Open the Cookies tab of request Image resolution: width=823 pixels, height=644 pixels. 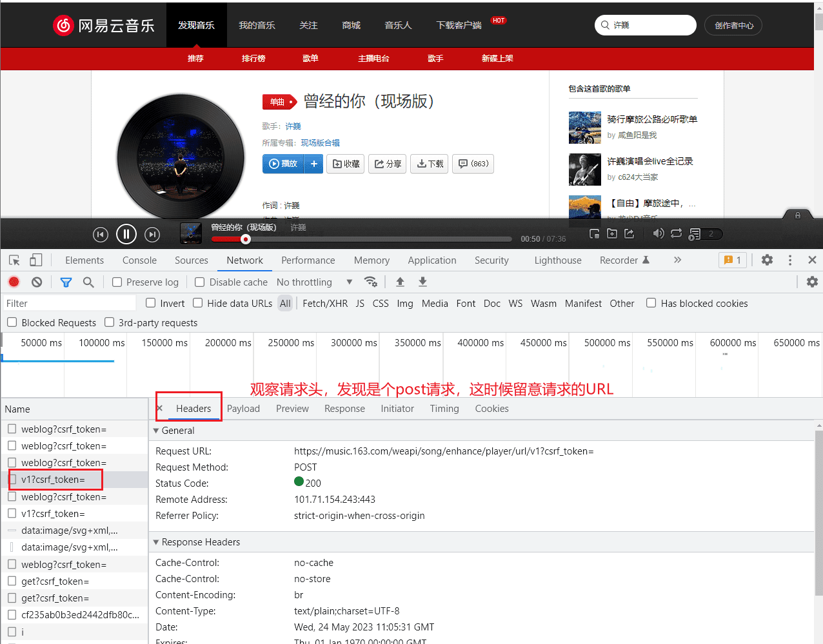tap(492, 409)
